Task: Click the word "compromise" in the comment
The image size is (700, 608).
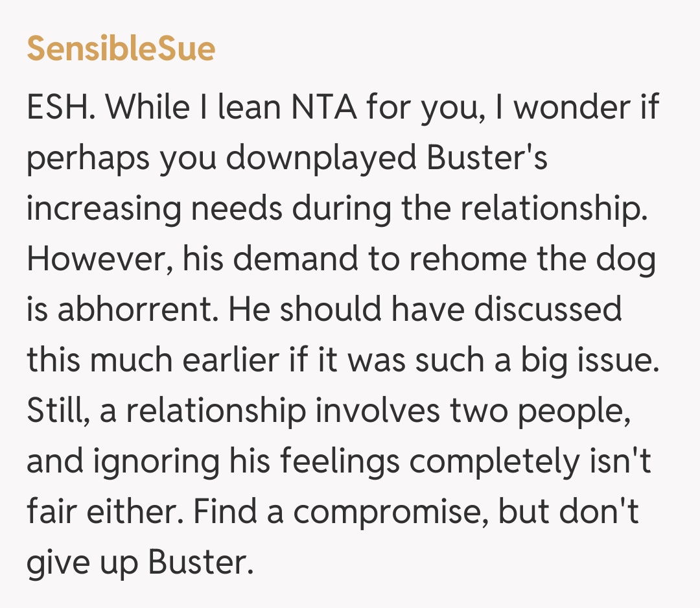Action: coord(390,512)
